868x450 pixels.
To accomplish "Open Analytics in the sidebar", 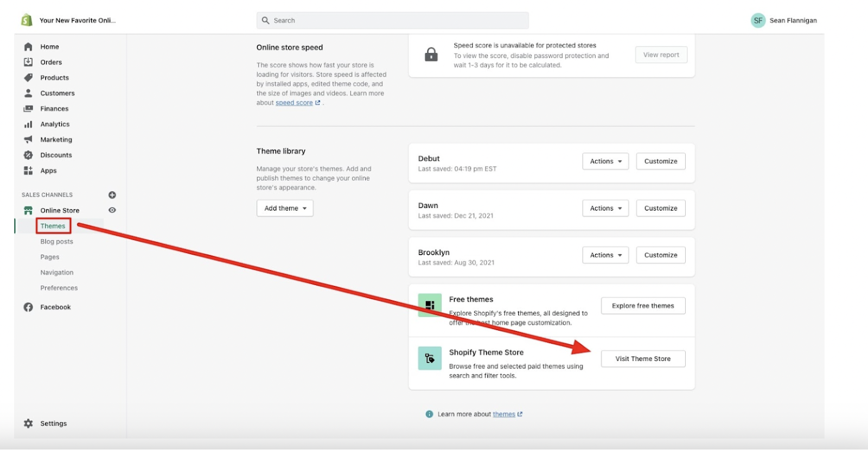I will [x=55, y=124].
